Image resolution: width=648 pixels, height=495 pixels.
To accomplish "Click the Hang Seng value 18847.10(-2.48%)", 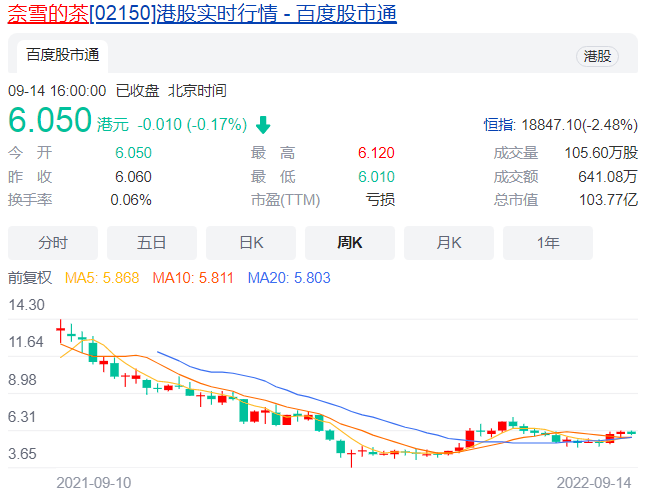I will tap(579, 125).
